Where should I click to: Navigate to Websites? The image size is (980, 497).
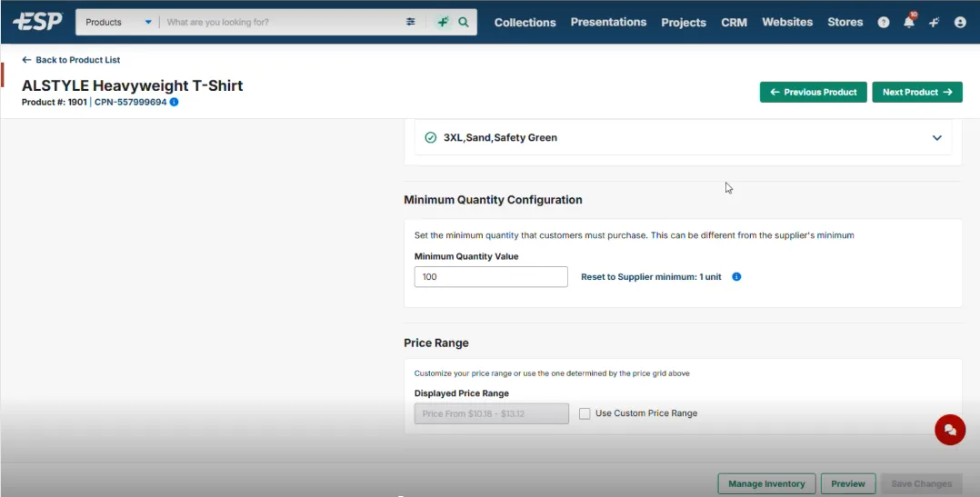coord(787,22)
